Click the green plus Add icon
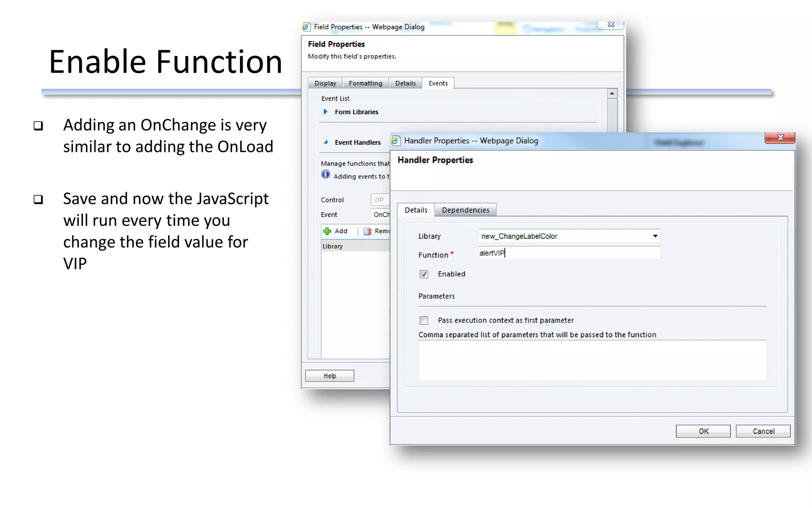This screenshot has width=812, height=508. coord(327,231)
